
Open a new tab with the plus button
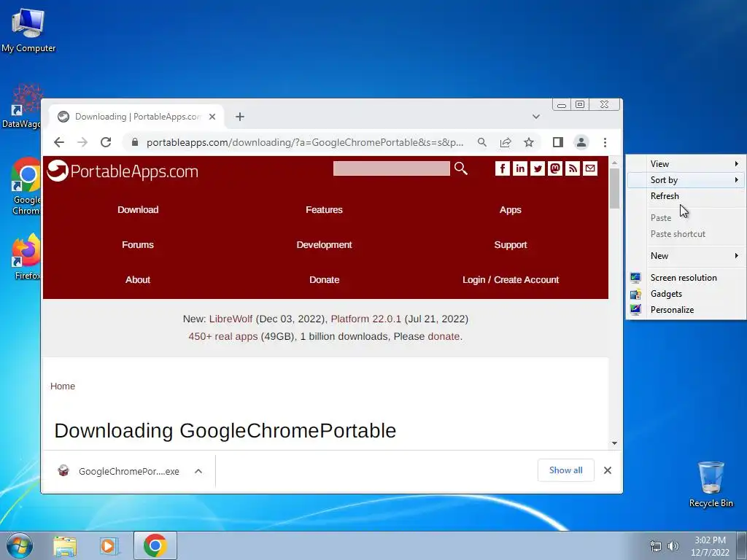pos(239,117)
